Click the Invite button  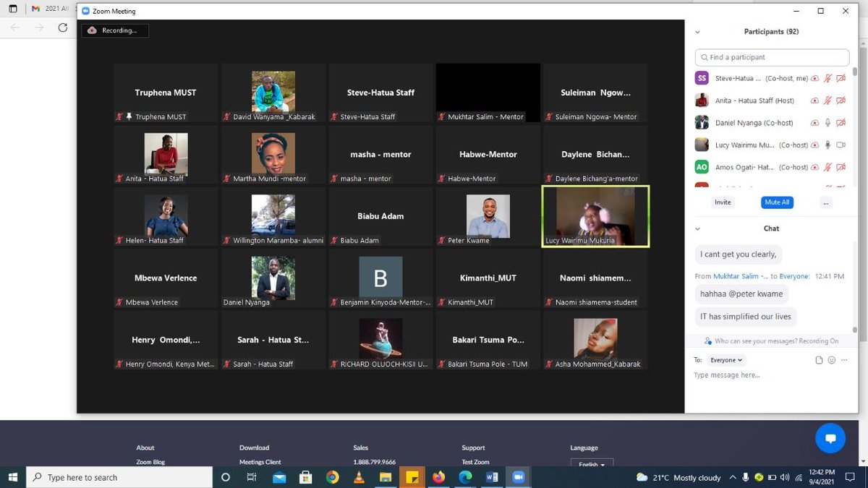click(x=723, y=202)
